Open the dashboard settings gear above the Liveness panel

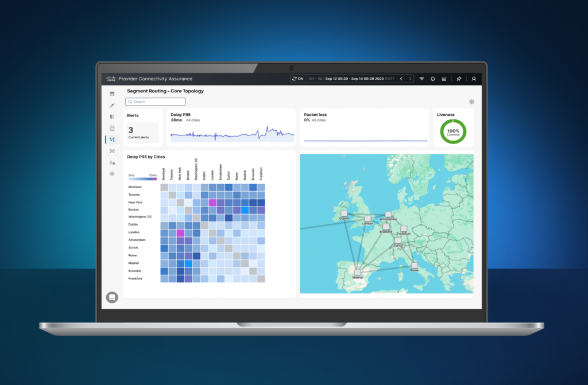pos(471,101)
